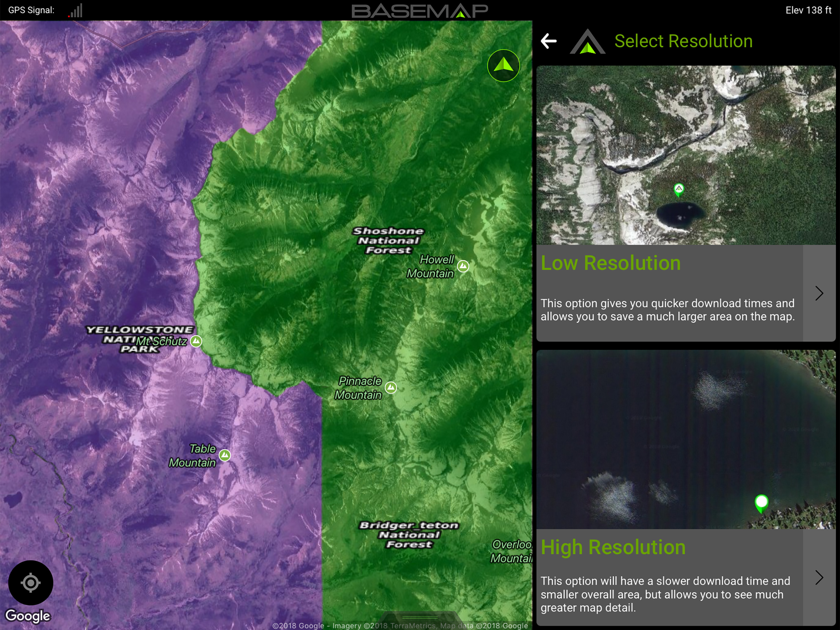Read the Low Resolution description text
Image resolution: width=840 pixels, height=630 pixels.
coord(668,310)
